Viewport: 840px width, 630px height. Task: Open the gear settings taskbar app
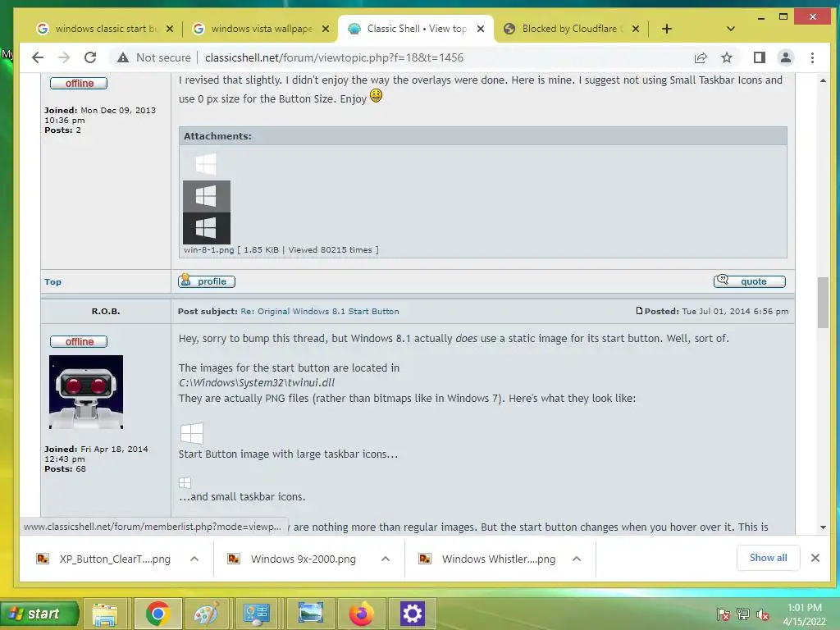pyautogui.click(x=413, y=614)
